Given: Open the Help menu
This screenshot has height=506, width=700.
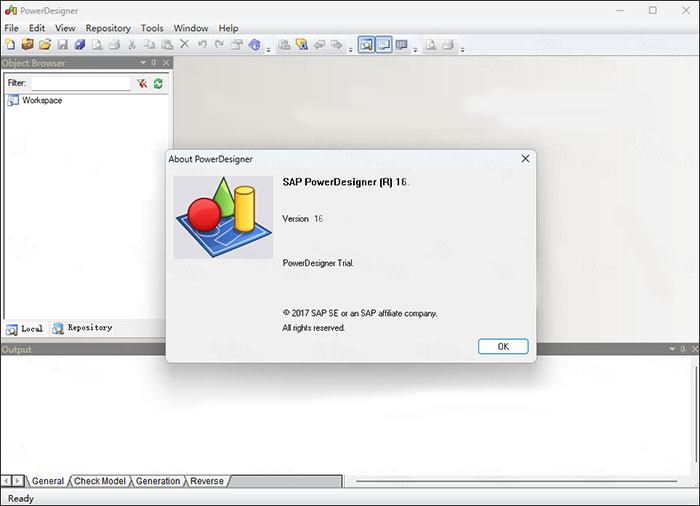Looking at the screenshot, I should click(228, 28).
